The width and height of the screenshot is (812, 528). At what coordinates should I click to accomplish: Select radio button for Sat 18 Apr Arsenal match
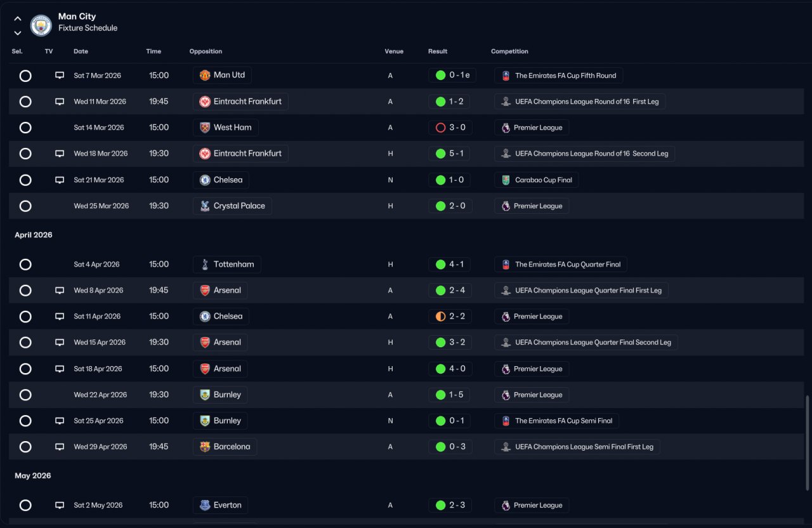pos(25,369)
